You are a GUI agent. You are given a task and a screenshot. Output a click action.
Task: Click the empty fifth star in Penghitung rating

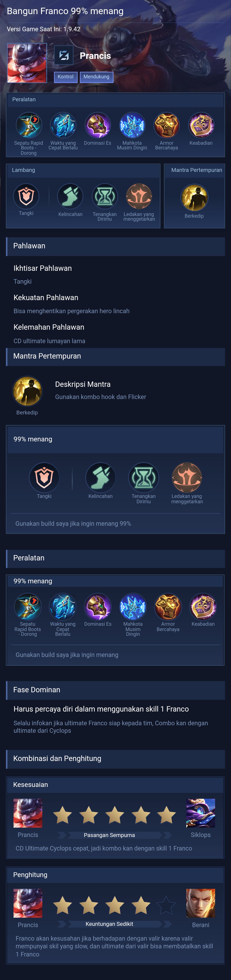(x=166, y=905)
